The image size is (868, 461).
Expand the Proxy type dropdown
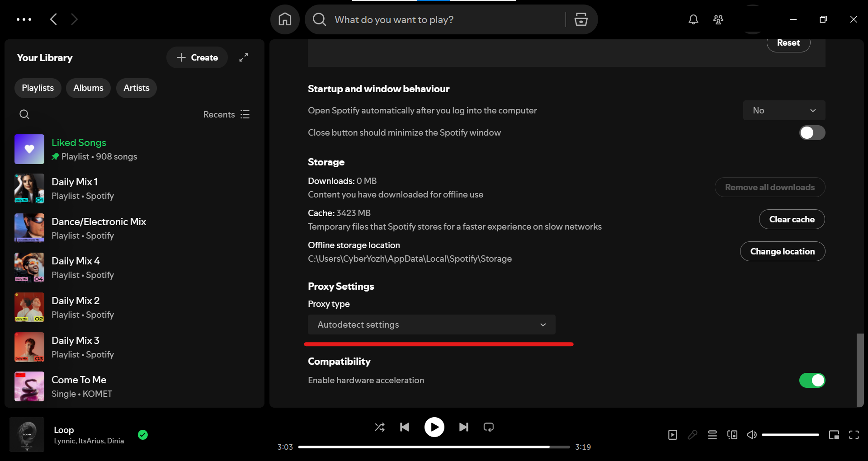coord(431,325)
